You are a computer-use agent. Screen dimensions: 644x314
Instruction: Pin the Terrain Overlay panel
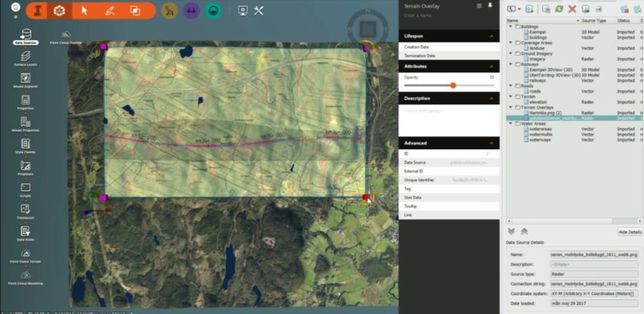tap(490, 6)
